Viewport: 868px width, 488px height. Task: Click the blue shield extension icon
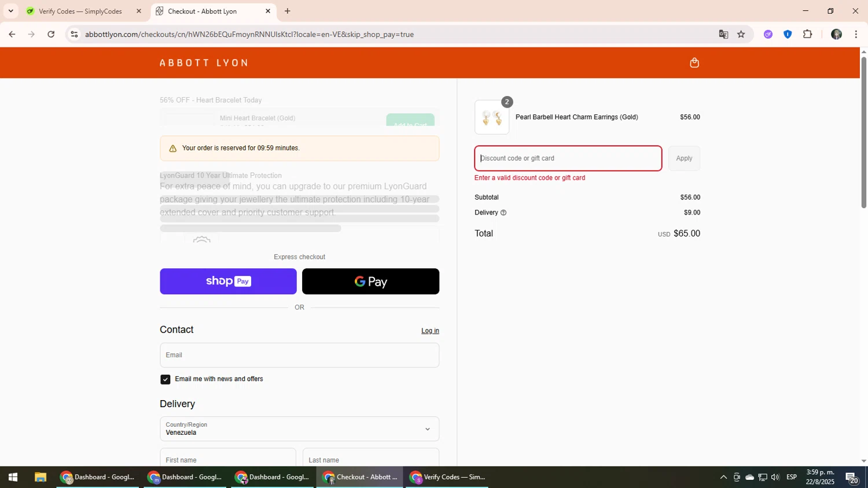coord(788,34)
